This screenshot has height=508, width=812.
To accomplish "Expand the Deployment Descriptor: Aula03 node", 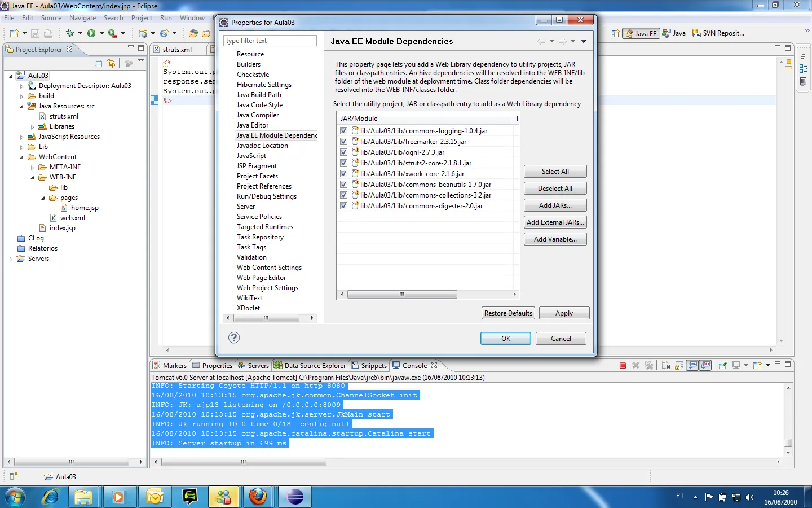I will click(x=21, y=86).
